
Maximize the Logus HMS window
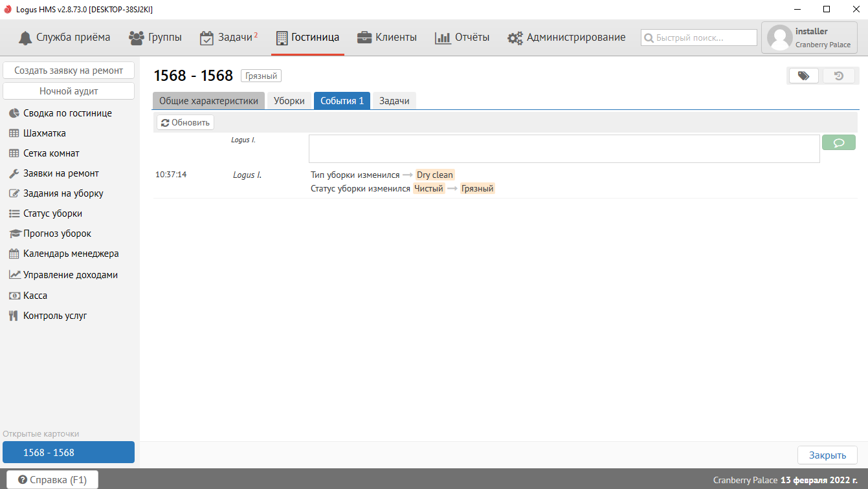[827, 10]
